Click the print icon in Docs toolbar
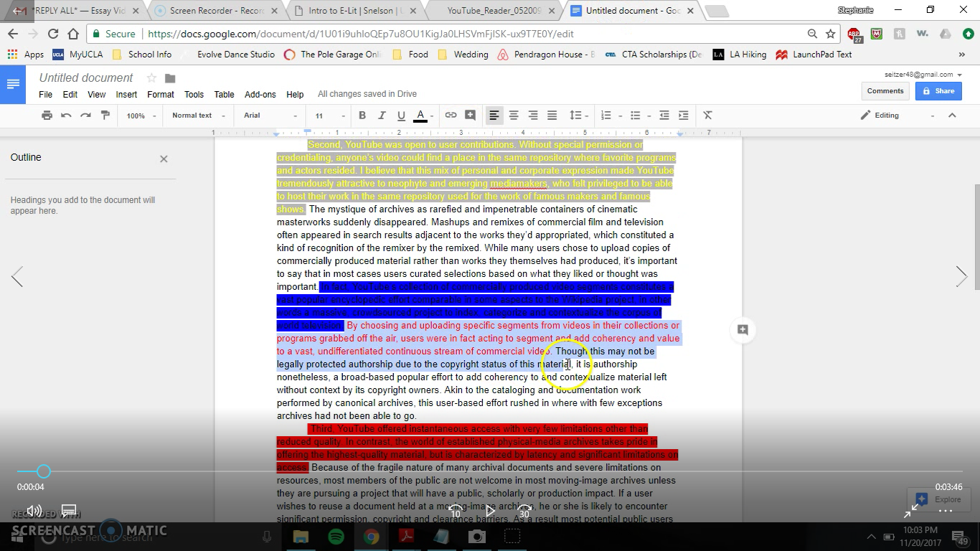Screen dimensions: 980x551 47,116
